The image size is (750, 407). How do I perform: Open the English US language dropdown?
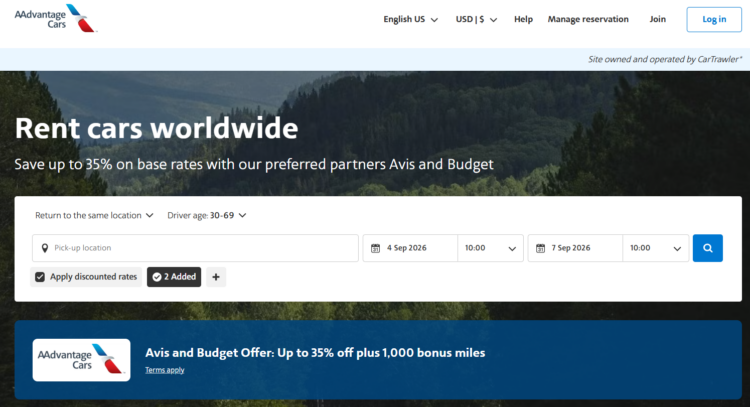(x=410, y=20)
